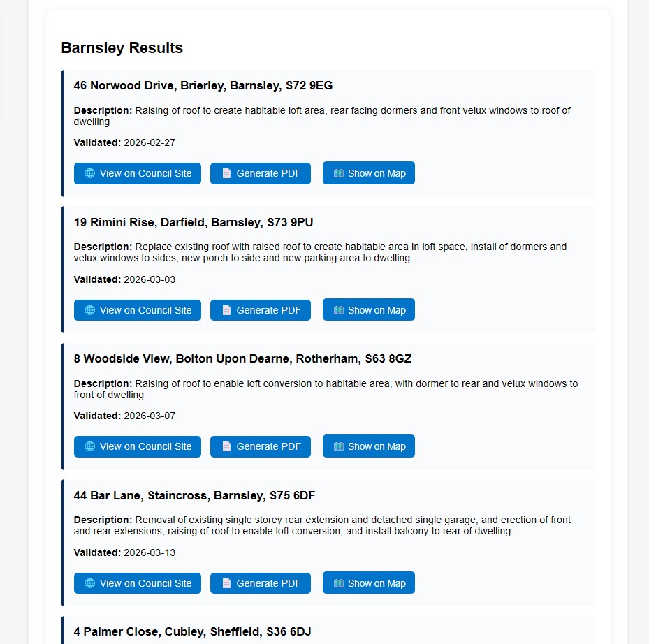Click the PDF document icon for 19 Rimini Rise
This screenshot has height=644, width=649.
pyautogui.click(x=225, y=309)
